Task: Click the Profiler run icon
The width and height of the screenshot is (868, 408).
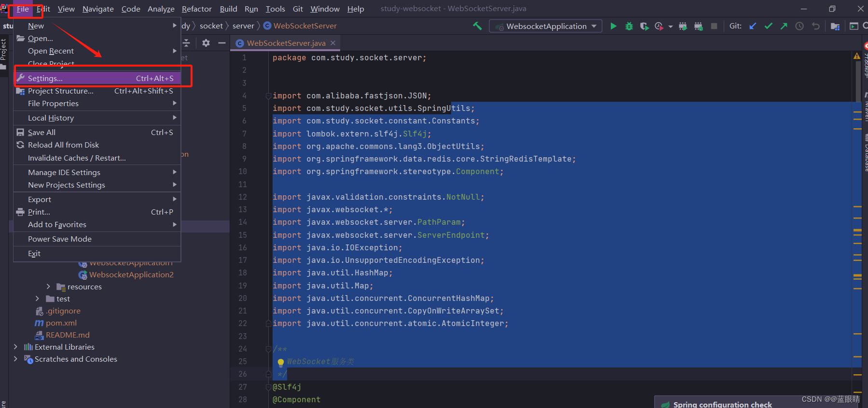Action: (659, 26)
